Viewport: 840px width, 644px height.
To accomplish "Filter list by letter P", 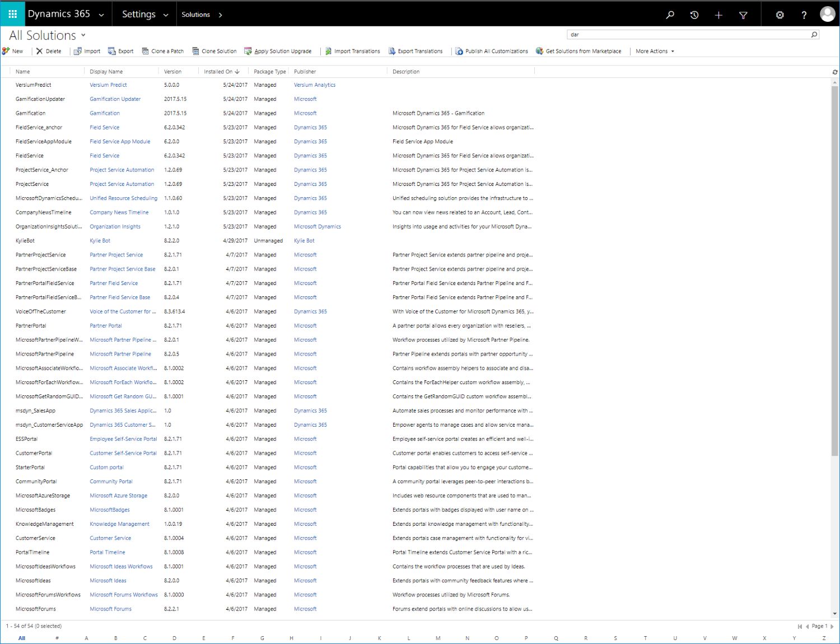I will (x=526, y=638).
